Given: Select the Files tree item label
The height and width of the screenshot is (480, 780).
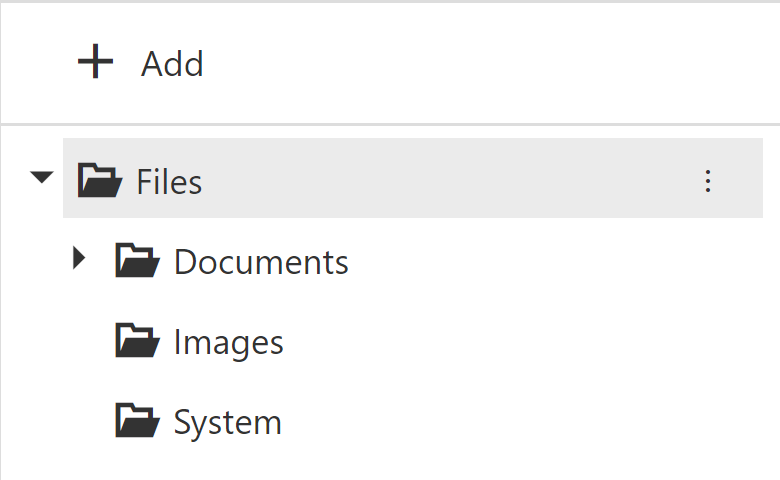Looking at the screenshot, I should (169, 182).
